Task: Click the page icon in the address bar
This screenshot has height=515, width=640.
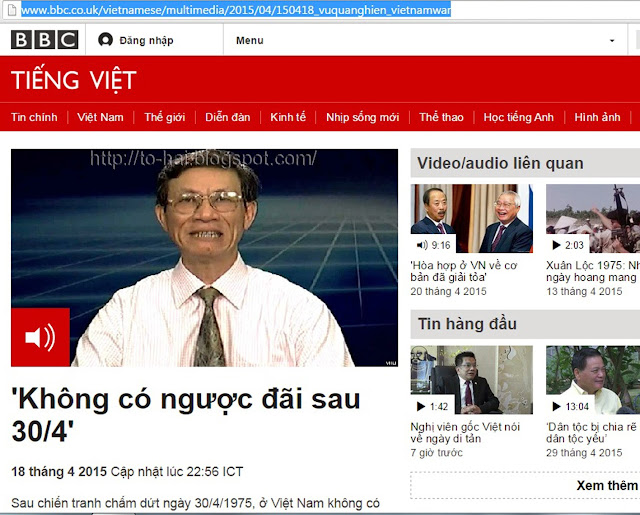Action: [12, 9]
